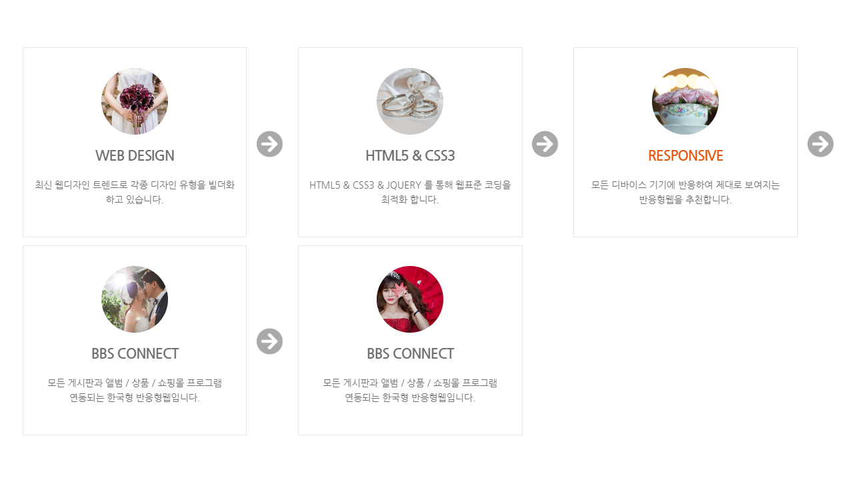868x478 pixels.
Task: Click the arrow icon after HTML5 & CSS3 card
Action: click(545, 144)
